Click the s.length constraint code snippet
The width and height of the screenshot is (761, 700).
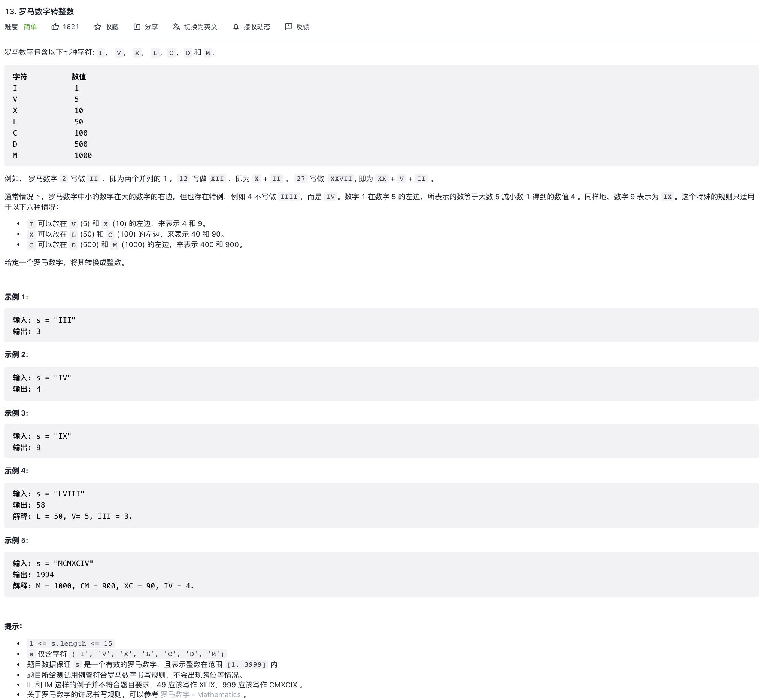70,643
